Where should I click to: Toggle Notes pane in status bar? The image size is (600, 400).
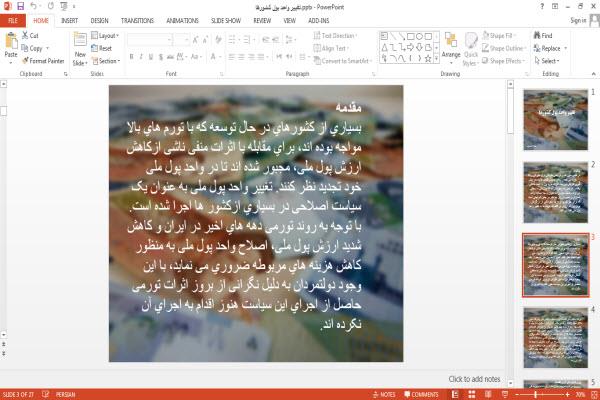(384, 394)
